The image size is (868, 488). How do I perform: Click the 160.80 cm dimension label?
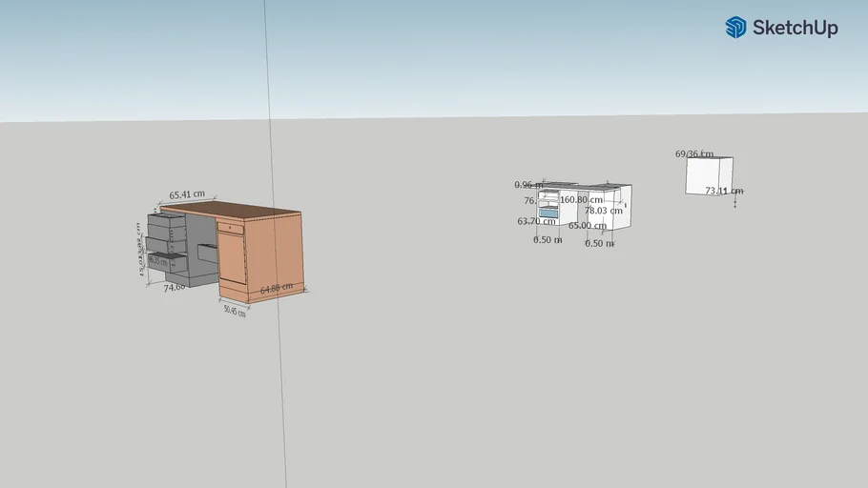click(582, 200)
